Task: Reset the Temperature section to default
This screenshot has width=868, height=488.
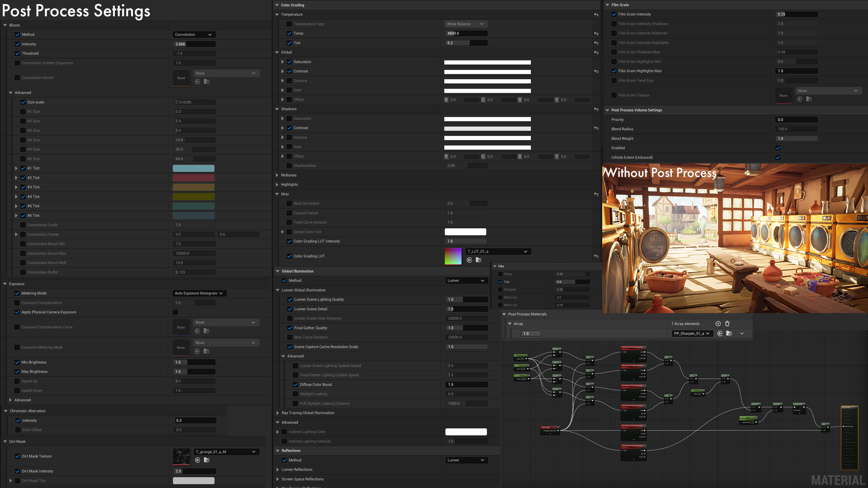Action: (x=596, y=15)
